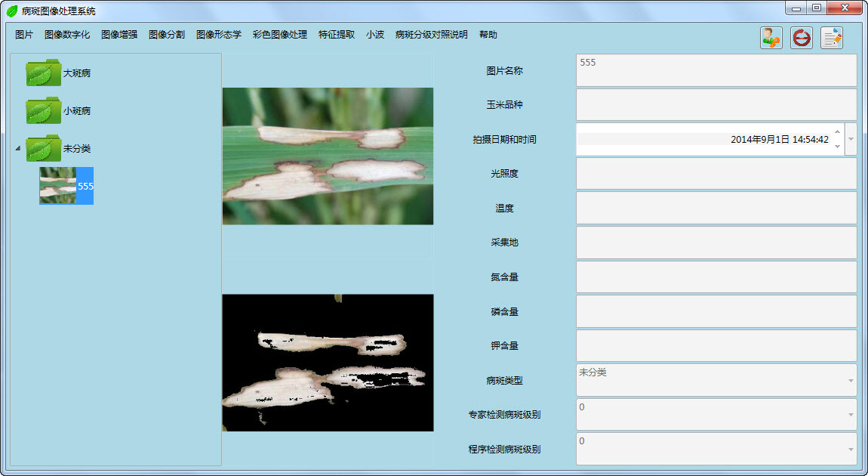
Task: Close the 病斑图像处理系统 window
Action: point(845,8)
